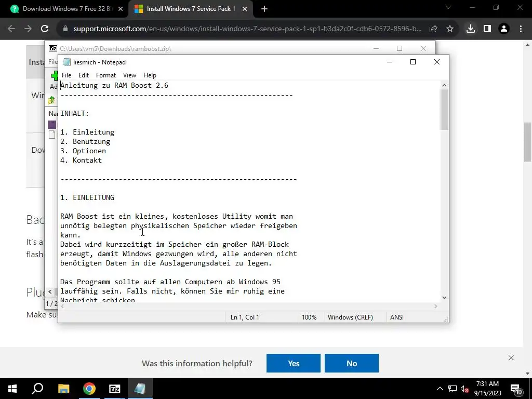Click the Notepad vertical scrollbar thumb
532x399 pixels.
click(x=445, y=109)
